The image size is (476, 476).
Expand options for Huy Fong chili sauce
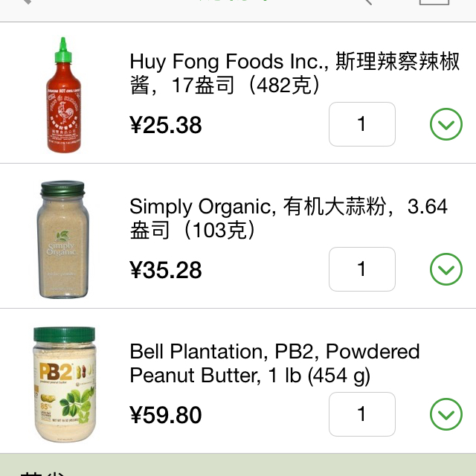coord(446,124)
